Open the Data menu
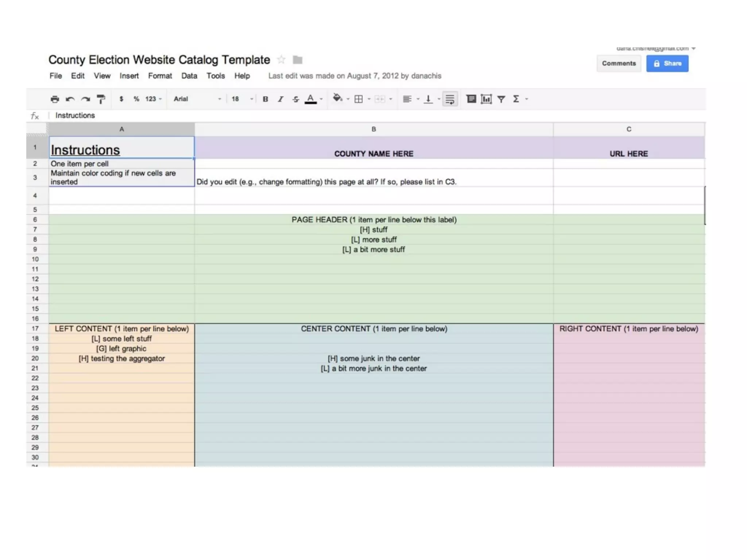Image resolution: width=747 pixels, height=560 pixels. tap(189, 76)
